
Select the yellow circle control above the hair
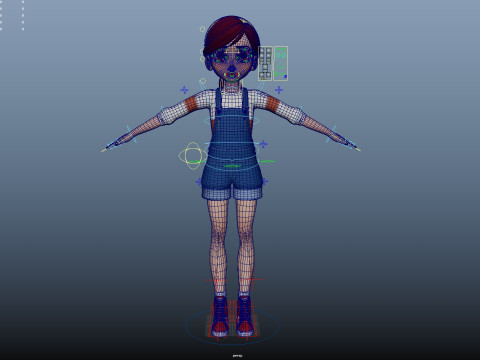pos(202,29)
